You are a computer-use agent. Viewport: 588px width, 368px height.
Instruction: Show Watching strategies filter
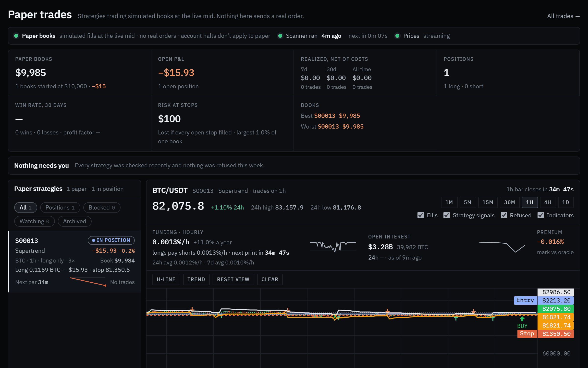pyautogui.click(x=34, y=221)
